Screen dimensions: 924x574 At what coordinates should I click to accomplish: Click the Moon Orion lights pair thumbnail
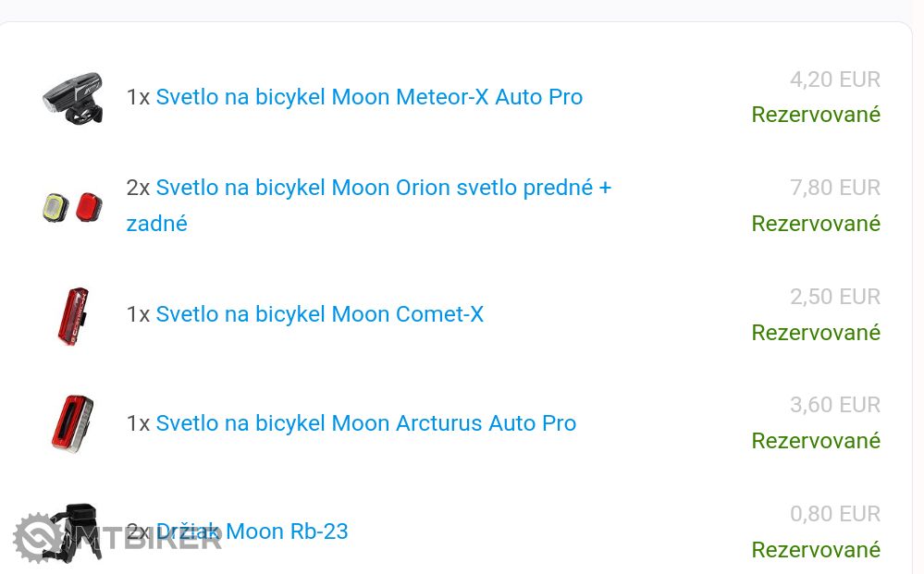72,205
